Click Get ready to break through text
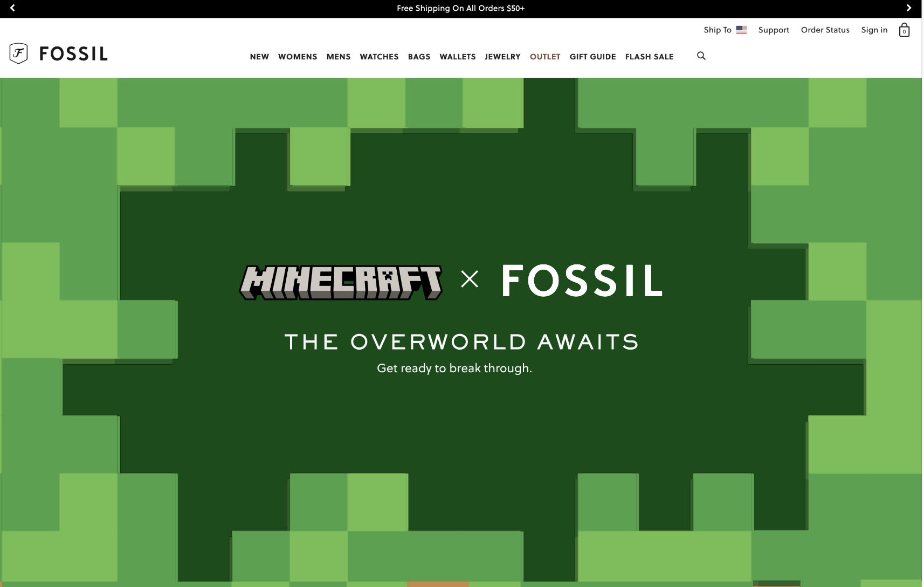The height and width of the screenshot is (587, 924). coord(454,368)
